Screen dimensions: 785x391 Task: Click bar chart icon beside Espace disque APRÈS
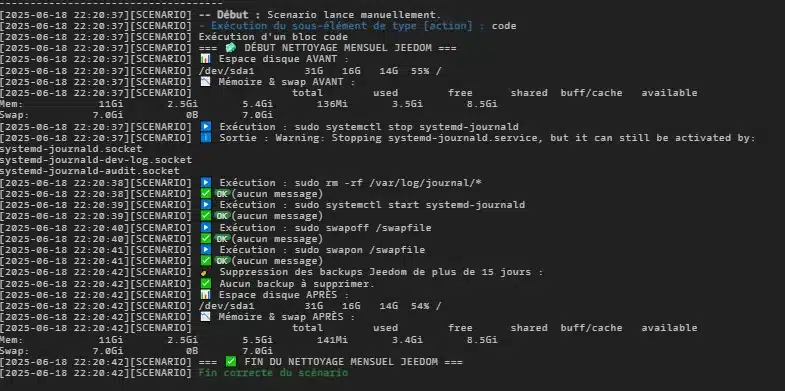(x=206, y=295)
